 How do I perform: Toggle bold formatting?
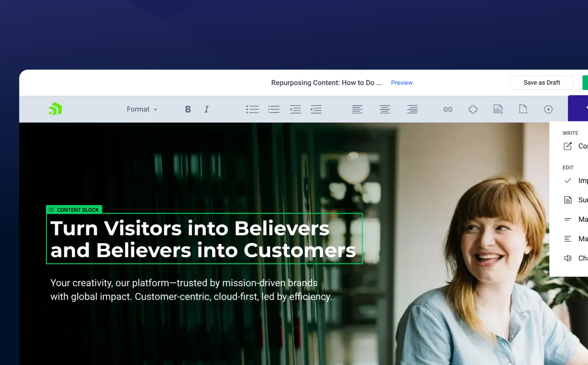coord(188,109)
